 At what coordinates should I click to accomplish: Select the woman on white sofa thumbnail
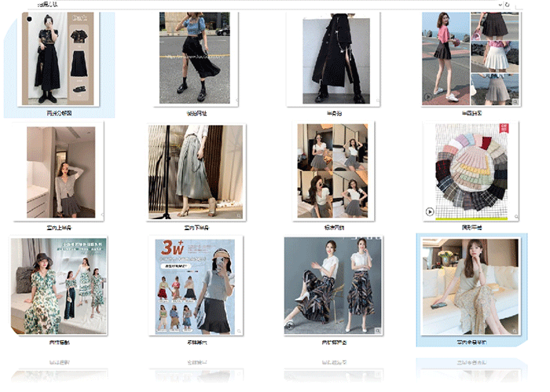[x=470, y=286]
